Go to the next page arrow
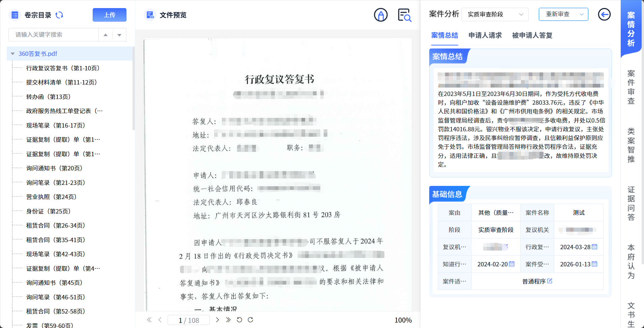The height and width of the screenshot is (328, 644). pyautogui.click(x=217, y=320)
